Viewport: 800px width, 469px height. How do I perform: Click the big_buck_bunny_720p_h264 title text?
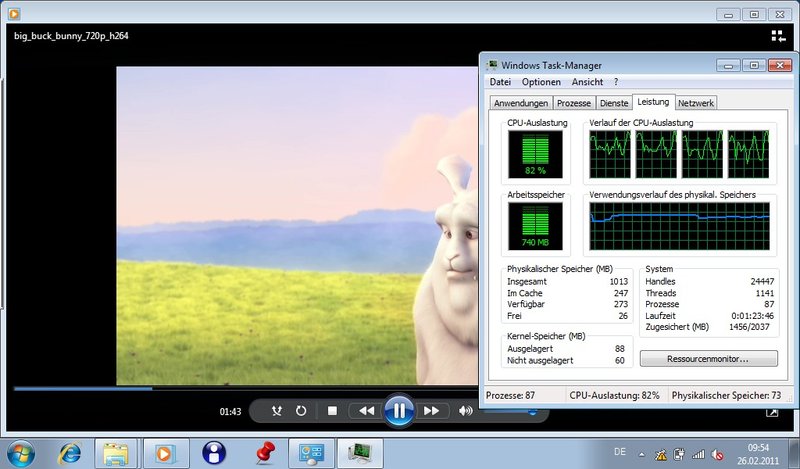[71, 36]
